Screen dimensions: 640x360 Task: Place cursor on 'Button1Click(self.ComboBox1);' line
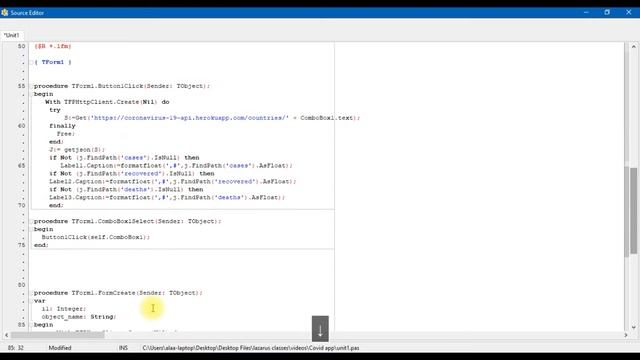pyautogui.click(x=96, y=237)
